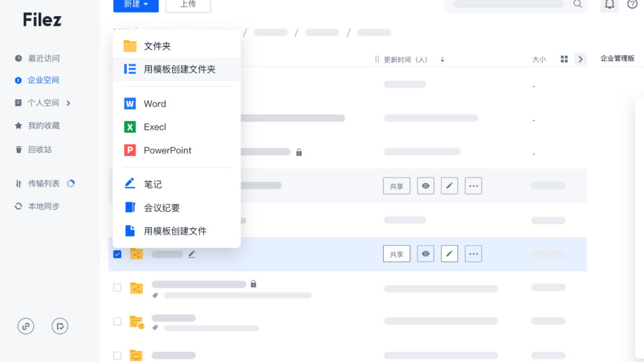Open more actions with the ellipsis icon
The height and width of the screenshot is (362, 644).
click(473, 253)
